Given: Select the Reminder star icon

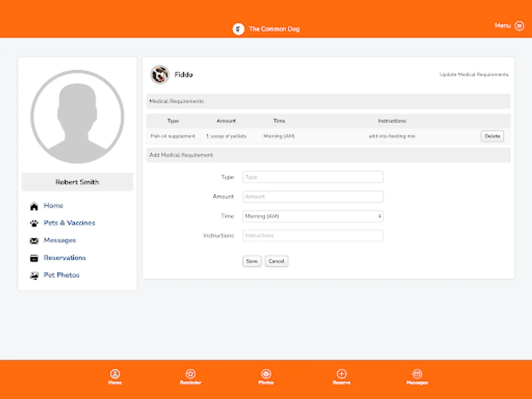Looking at the screenshot, I should point(190,374).
